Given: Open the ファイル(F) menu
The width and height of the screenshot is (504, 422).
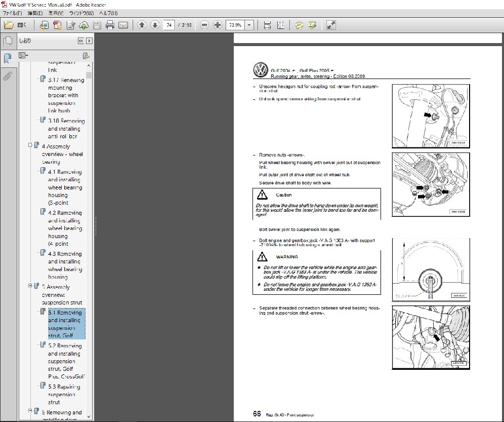Looking at the screenshot, I should [x=12, y=13].
